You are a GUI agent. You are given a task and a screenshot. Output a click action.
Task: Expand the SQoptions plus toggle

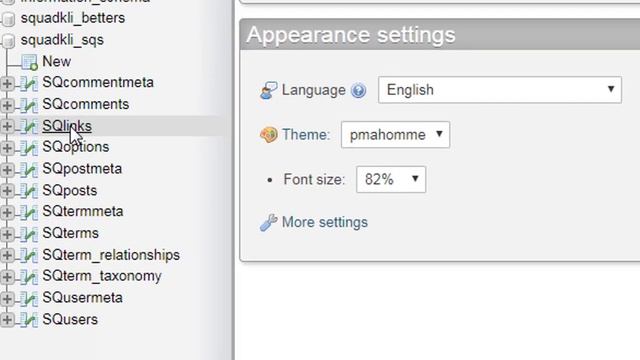pyautogui.click(x=7, y=147)
